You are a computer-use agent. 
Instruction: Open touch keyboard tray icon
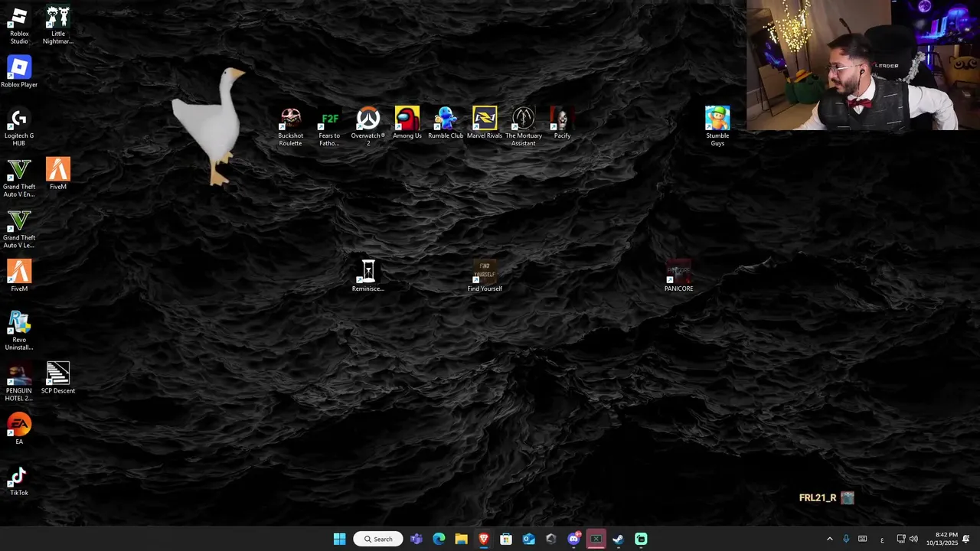863,540
